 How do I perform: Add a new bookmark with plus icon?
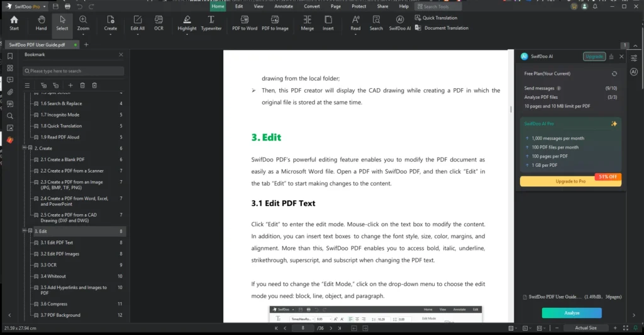[x=70, y=86]
